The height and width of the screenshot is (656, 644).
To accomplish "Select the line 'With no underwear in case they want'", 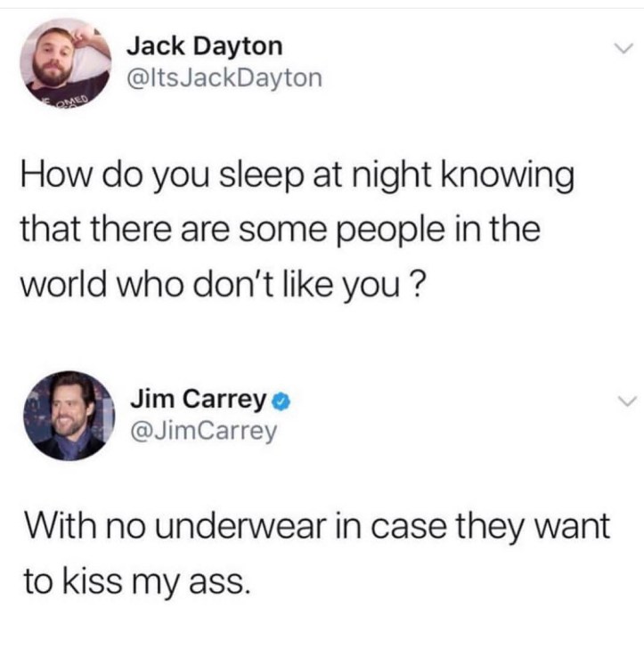I will click(317, 526).
